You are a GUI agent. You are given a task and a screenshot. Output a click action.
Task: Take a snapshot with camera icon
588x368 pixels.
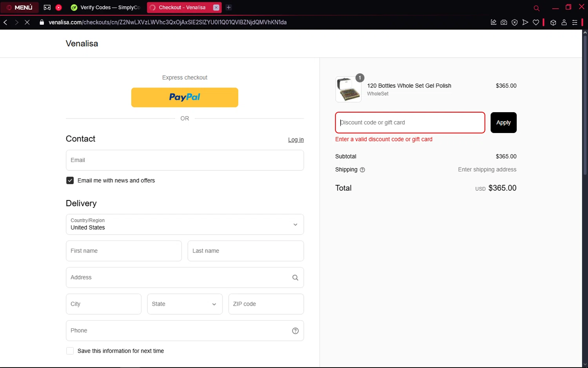coord(504,22)
